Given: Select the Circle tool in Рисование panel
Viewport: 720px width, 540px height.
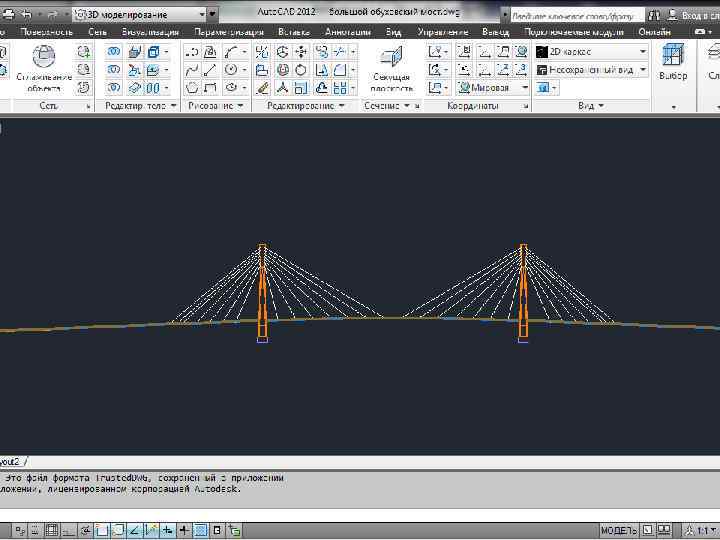Looking at the screenshot, I should tap(232, 70).
